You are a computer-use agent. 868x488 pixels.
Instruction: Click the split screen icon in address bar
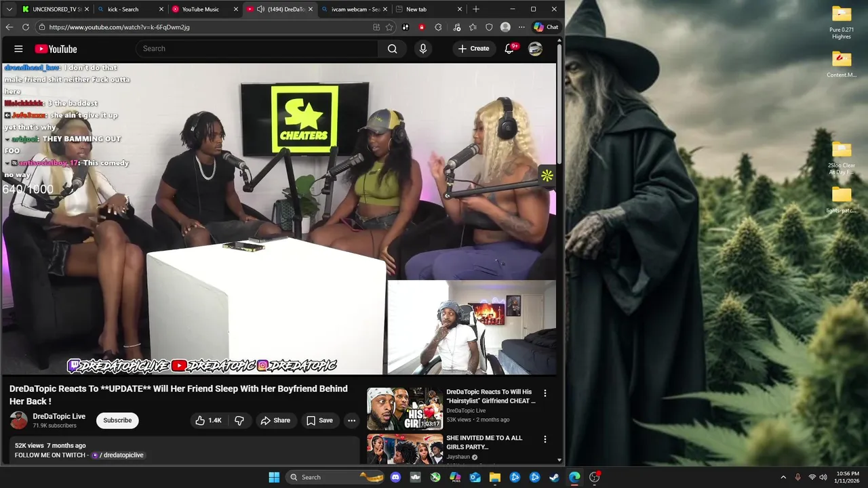(376, 27)
